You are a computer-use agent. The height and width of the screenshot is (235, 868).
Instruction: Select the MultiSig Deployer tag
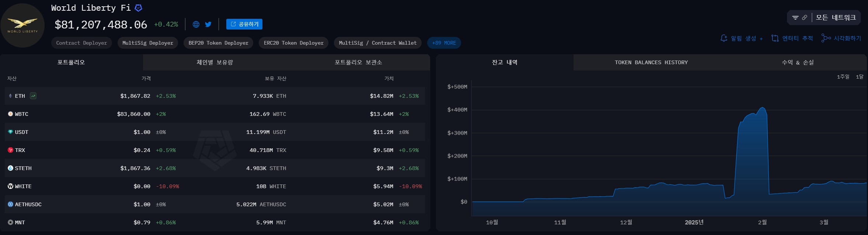[148, 43]
